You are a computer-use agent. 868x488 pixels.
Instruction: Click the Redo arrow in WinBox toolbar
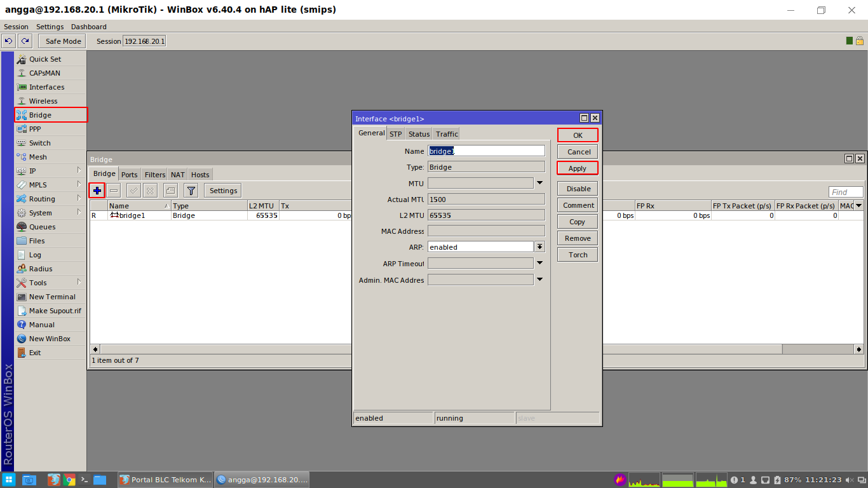tap(24, 41)
